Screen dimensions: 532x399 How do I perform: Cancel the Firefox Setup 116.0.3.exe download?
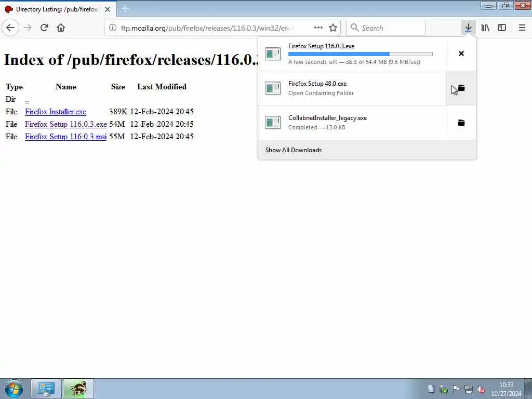point(461,54)
